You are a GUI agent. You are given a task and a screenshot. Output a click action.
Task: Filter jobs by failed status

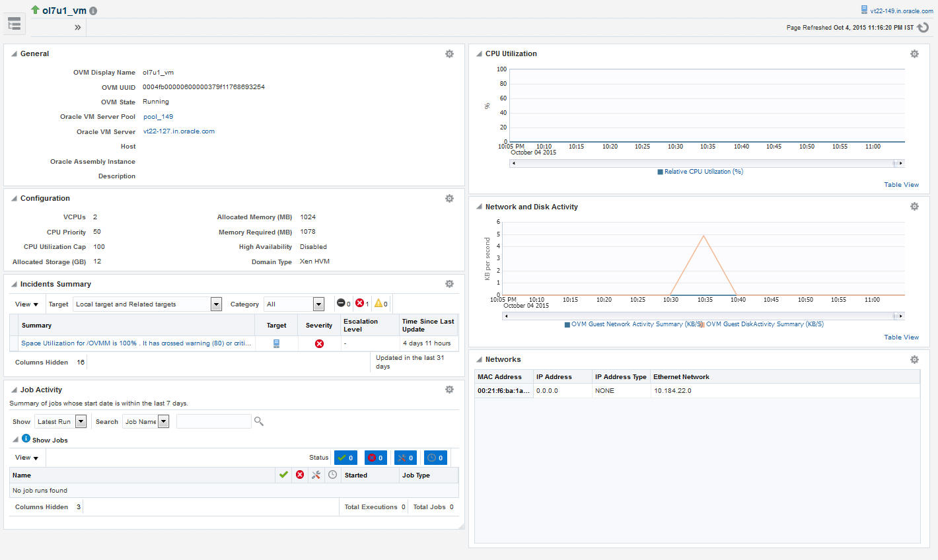(x=375, y=458)
